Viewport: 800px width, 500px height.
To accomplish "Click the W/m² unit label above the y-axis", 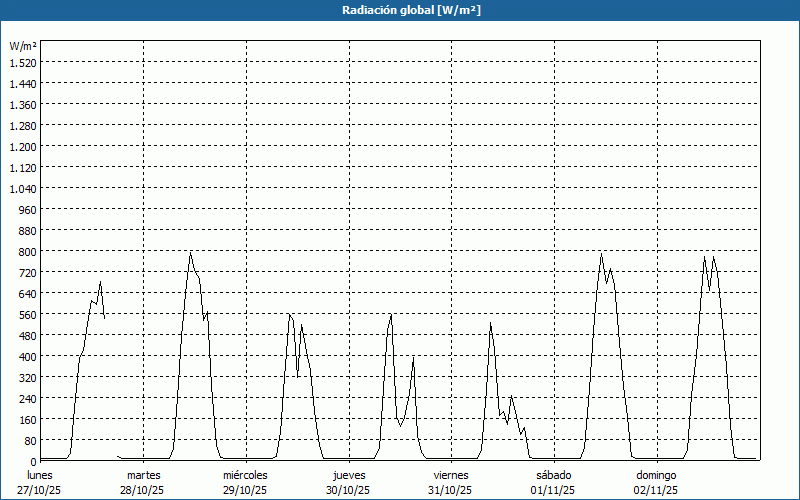I will click(x=23, y=46).
